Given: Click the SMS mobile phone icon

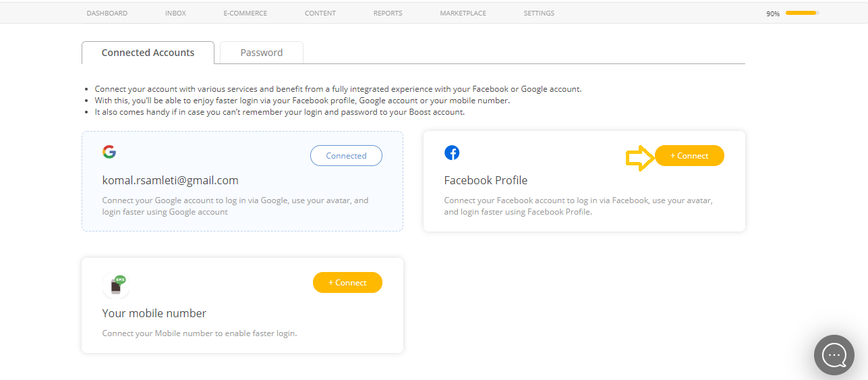Looking at the screenshot, I should coord(116,286).
